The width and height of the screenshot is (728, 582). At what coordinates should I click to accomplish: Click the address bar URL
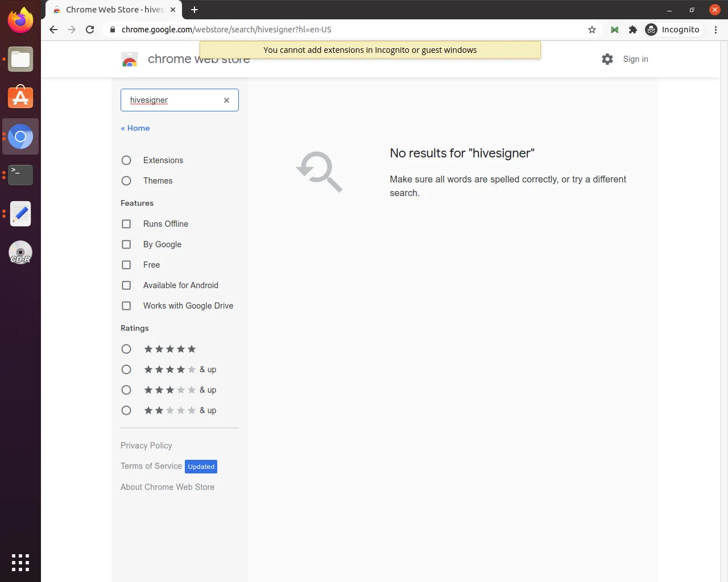pyautogui.click(x=226, y=30)
